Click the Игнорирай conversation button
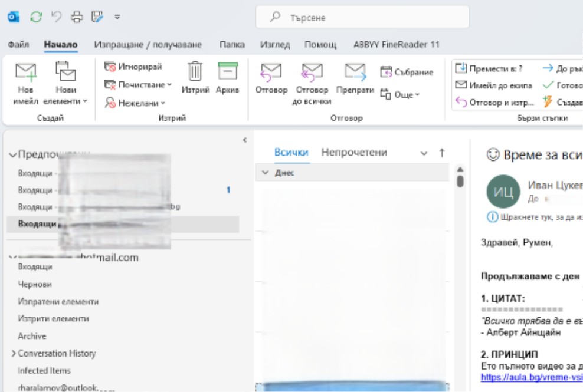Viewport: 583px width, 392px height. point(133,67)
